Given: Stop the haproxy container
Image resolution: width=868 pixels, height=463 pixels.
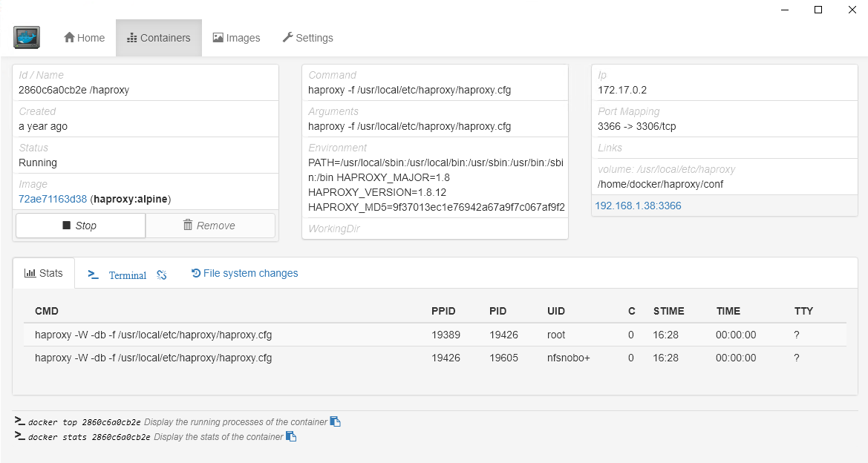Looking at the screenshot, I should [81, 226].
